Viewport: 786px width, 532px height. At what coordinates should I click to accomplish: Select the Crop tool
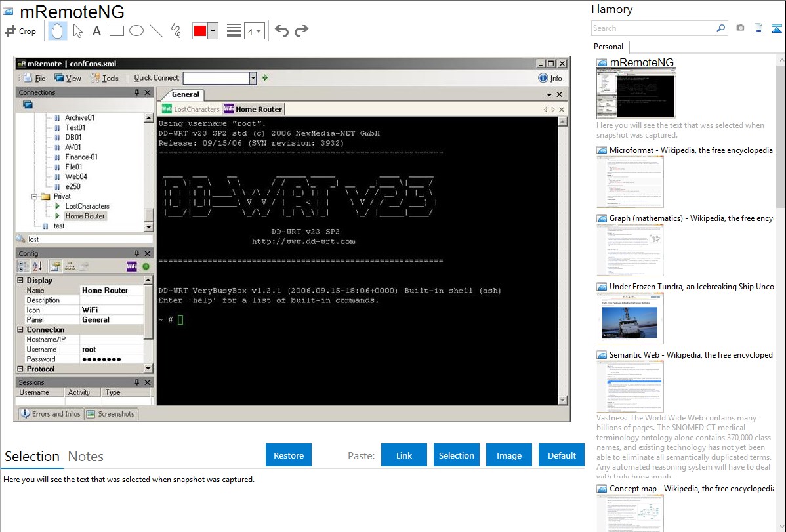pos(21,31)
